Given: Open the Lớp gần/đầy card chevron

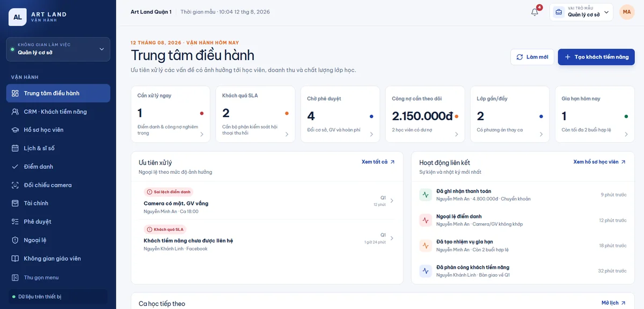Looking at the screenshot, I should [x=541, y=135].
